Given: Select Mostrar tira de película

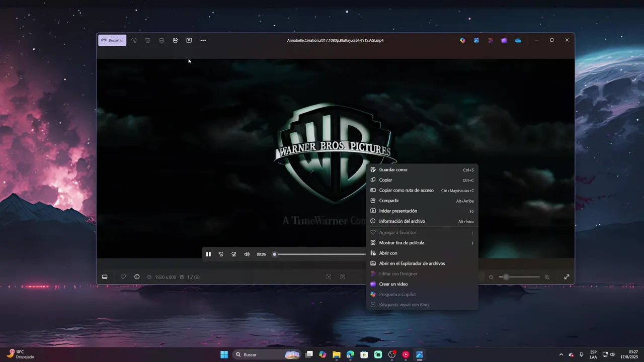Looking at the screenshot, I should (422, 243).
